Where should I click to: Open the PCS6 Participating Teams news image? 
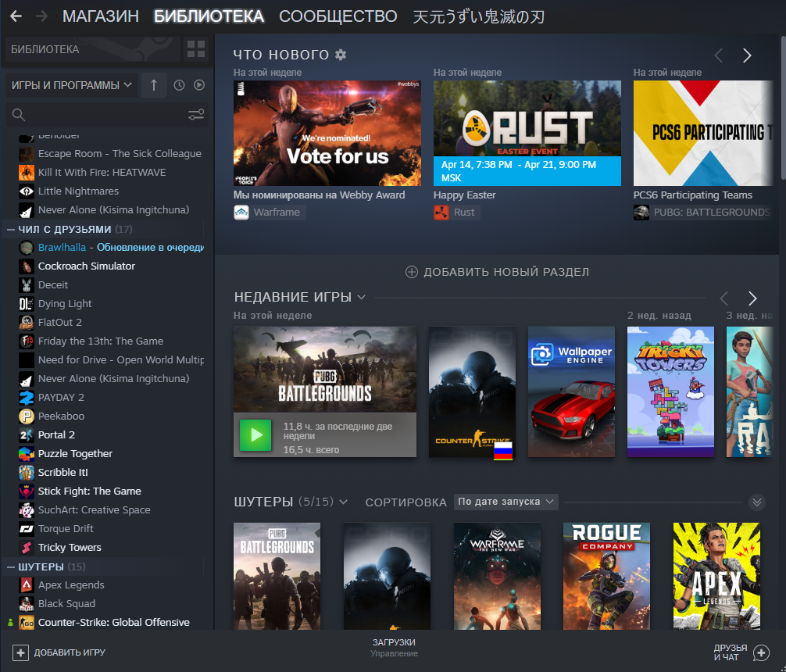point(702,133)
